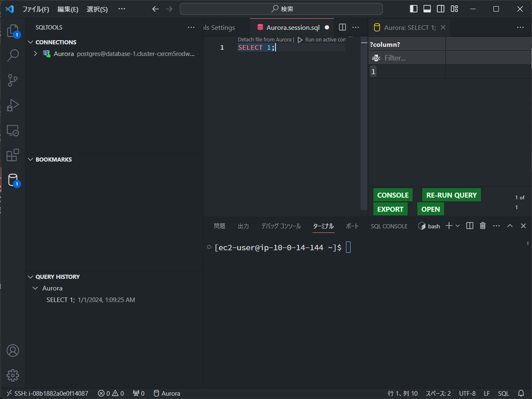Toggle the primary sidebar visibility
This screenshot has height=399, width=532.
(x=414, y=9)
